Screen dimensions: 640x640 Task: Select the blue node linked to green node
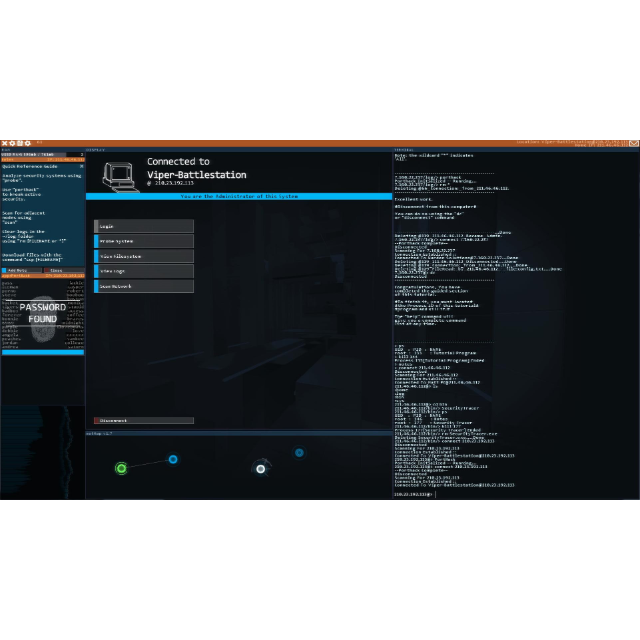coord(173,460)
